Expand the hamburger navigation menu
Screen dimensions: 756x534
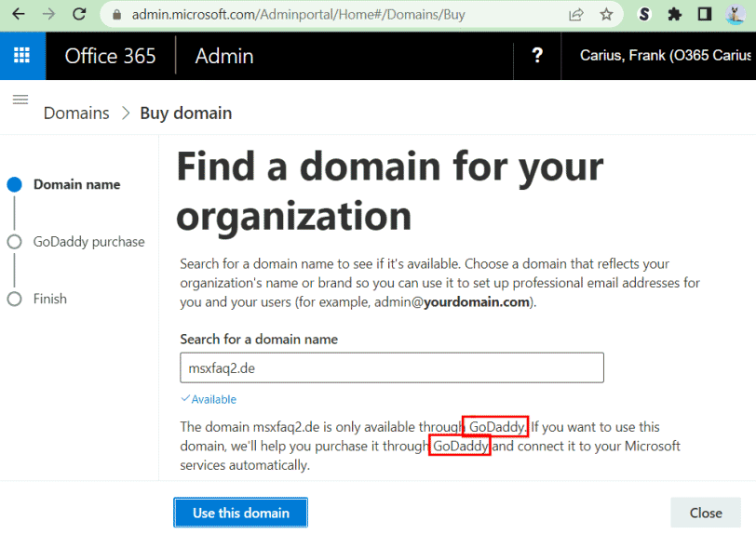pyautogui.click(x=20, y=100)
